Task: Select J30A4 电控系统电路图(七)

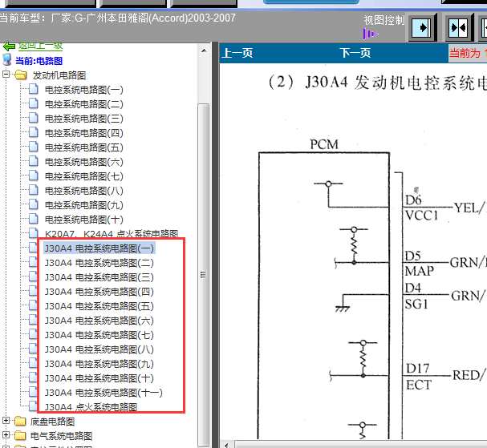Action: (99, 335)
